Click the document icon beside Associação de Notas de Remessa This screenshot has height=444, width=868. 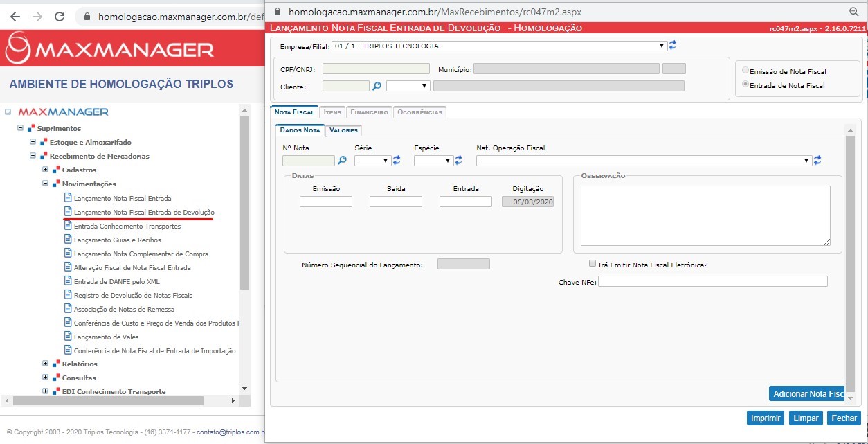pyautogui.click(x=68, y=309)
